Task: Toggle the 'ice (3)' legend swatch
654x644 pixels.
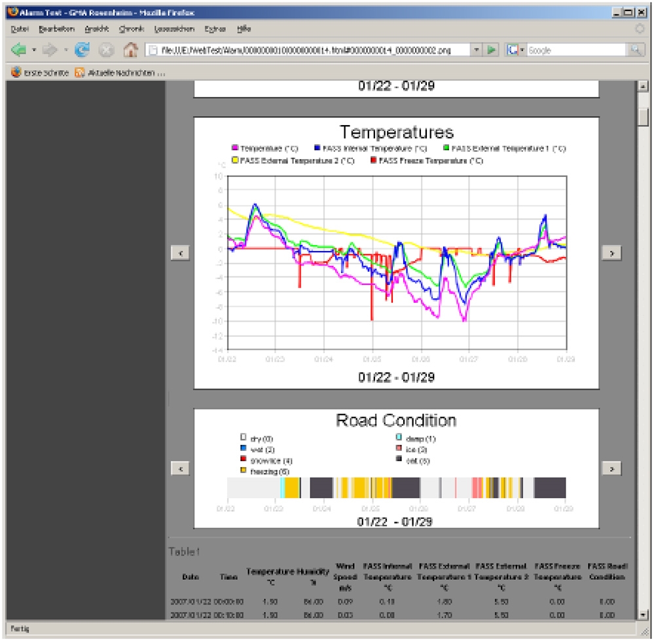Action: [x=398, y=449]
